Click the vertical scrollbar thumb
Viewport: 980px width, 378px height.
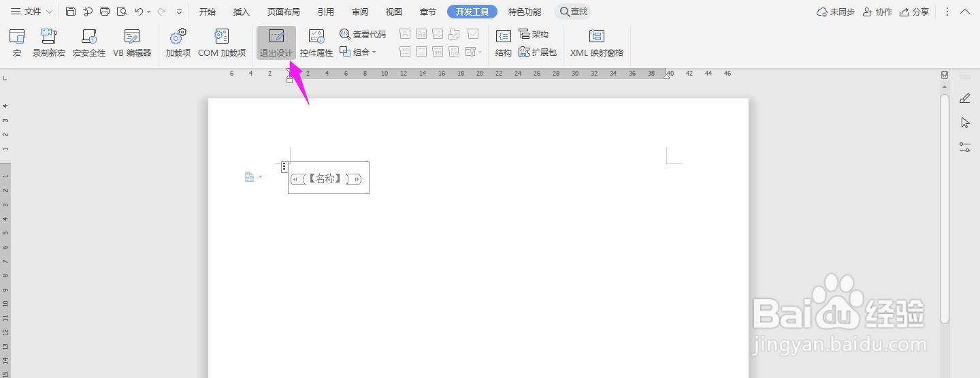tap(945, 208)
